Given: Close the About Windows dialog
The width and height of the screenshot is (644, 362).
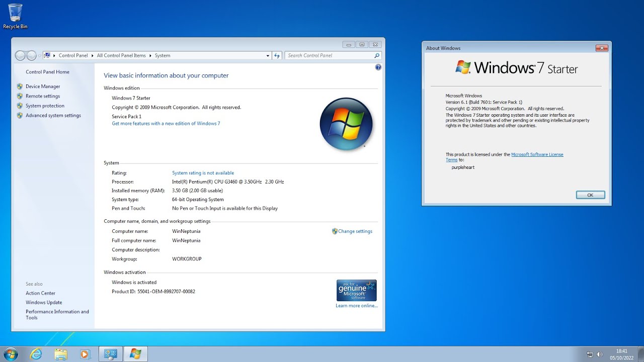Looking at the screenshot, I should 602,48.
